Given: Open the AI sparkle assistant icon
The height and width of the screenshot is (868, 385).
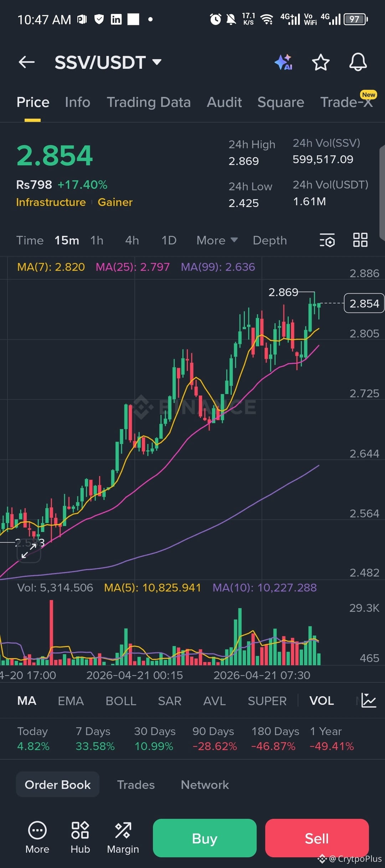Looking at the screenshot, I should pyautogui.click(x=284, y=62).
